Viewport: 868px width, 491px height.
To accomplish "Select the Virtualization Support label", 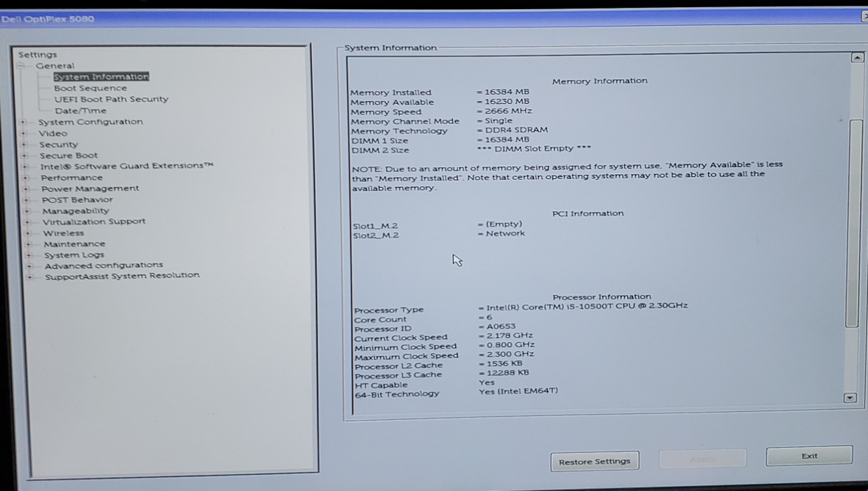I will pyautogui.click(x=94, y=222).
